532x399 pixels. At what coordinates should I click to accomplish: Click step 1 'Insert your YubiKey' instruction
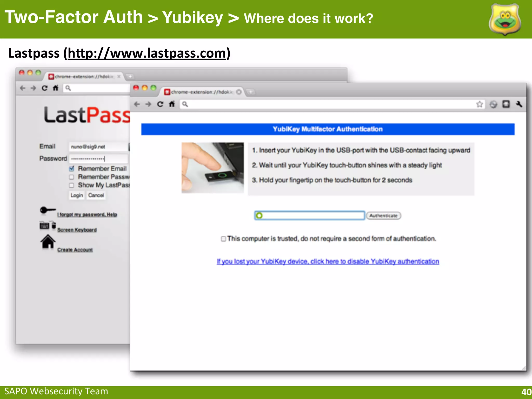coord(361,150)
